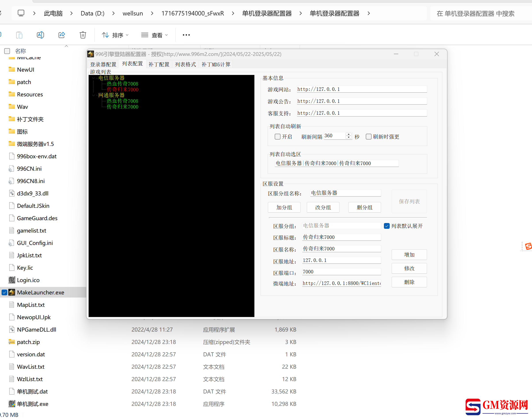Click chevron after Data (D:) in breadcrumb
The image size is (532, 418).
[114, 13]
